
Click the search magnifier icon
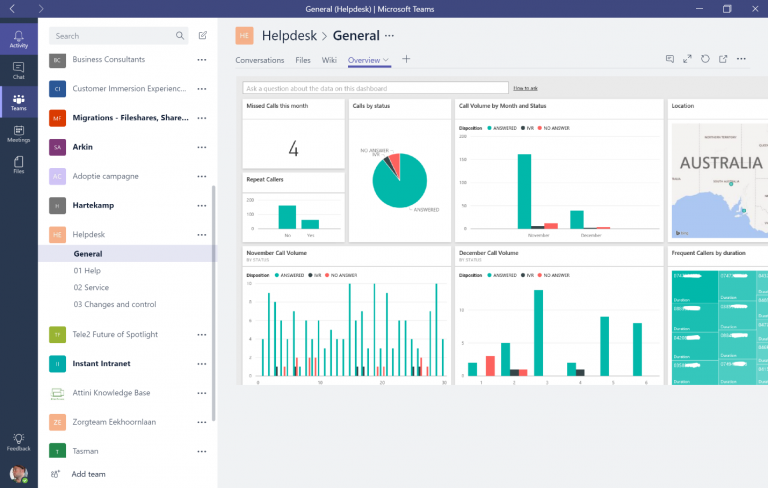click(180, 36)
